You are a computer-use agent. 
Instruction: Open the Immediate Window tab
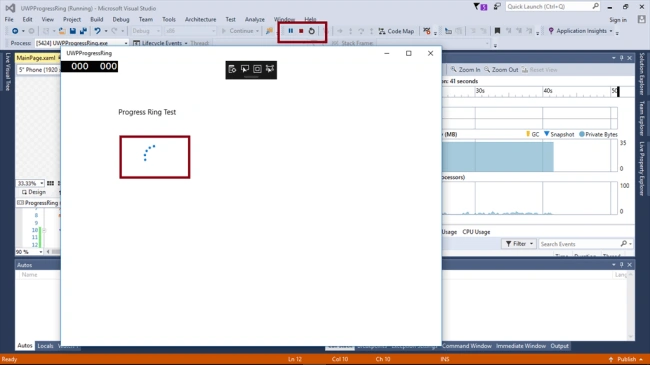pos(521,346)
